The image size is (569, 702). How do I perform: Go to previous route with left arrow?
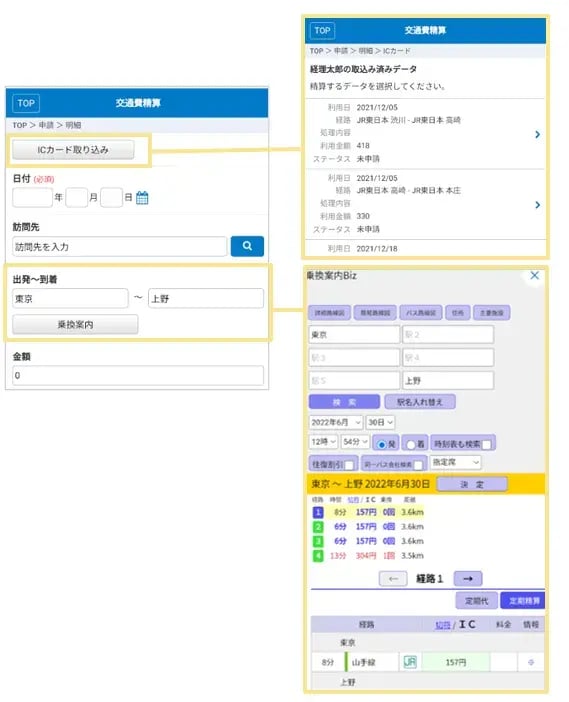point(393,578)
